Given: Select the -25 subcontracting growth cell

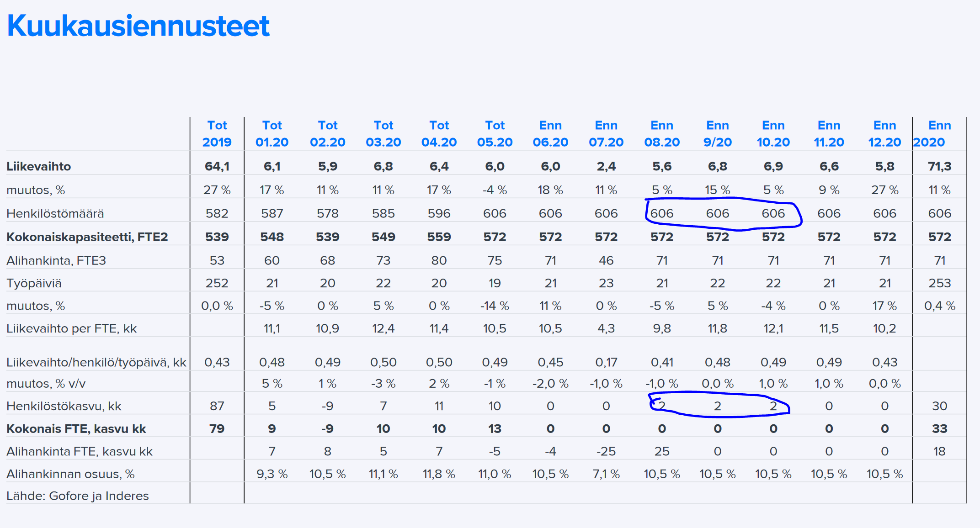Looking at the screenshot, I should pos(606,451).
